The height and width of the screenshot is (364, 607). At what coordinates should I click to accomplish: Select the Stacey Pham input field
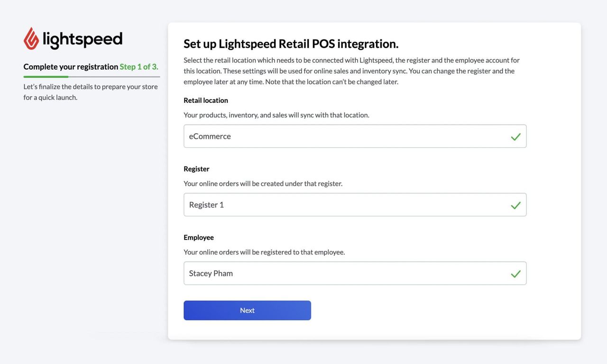pyautogui.click(x=285, y=273)
